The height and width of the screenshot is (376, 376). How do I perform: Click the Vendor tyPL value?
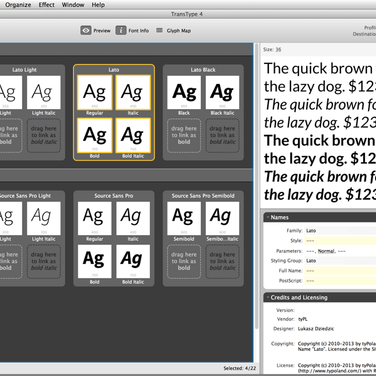click(303, 319)
